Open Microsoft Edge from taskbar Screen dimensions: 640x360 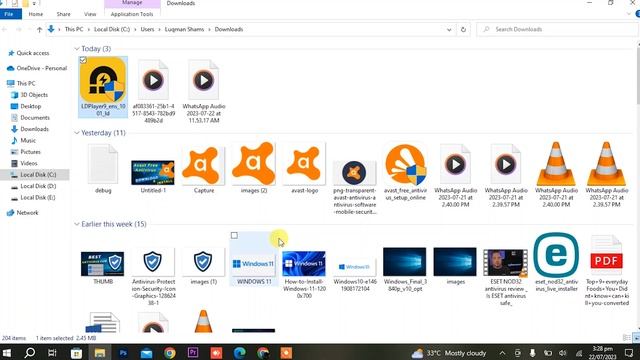pyautogui.click(x=240, y=353)
